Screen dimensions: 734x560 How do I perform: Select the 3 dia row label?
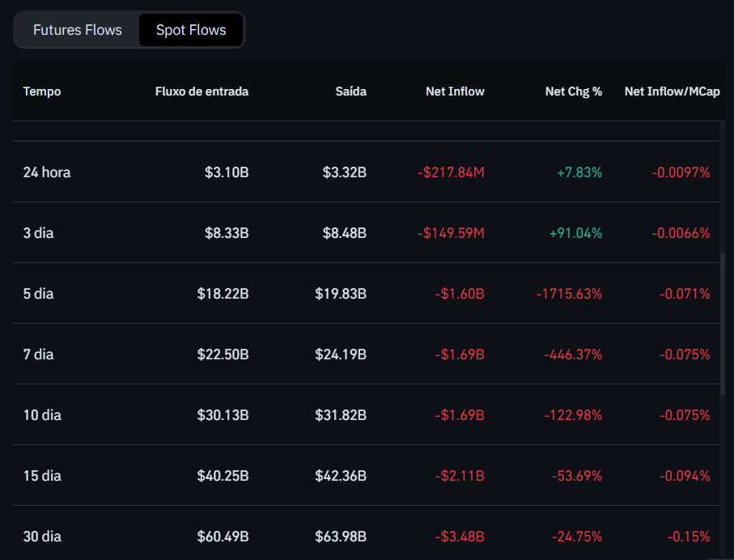pyautogui.click(x=39, y=233)
